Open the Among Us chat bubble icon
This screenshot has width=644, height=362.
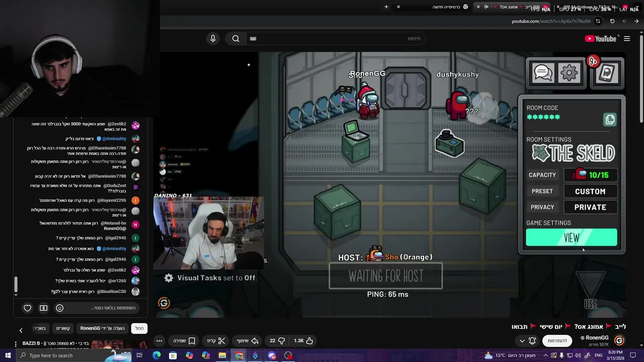[x=543, y=73]
